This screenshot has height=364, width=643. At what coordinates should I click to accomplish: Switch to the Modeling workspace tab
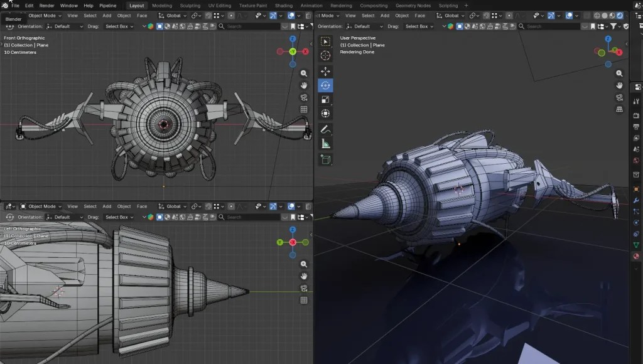tap(162, 6)
